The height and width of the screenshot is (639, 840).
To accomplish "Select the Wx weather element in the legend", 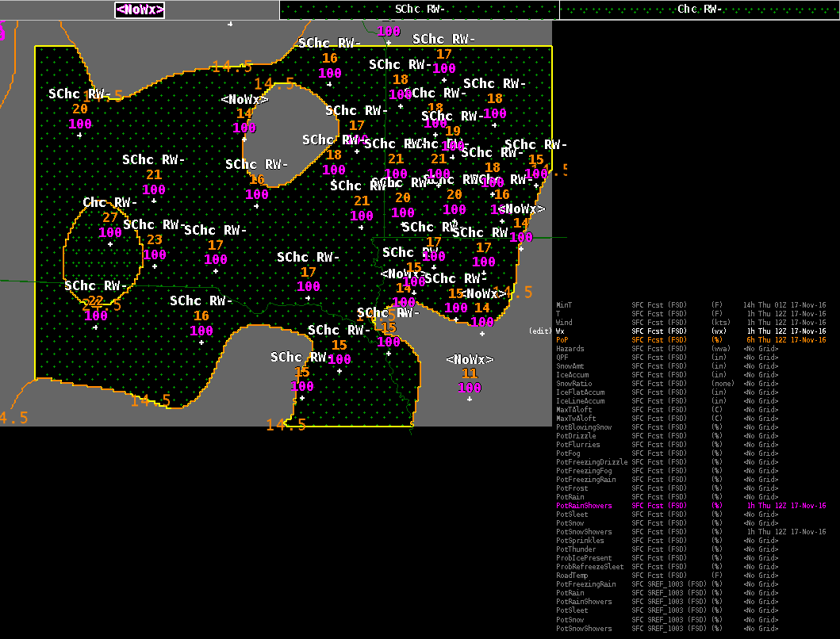I will 561,331.
